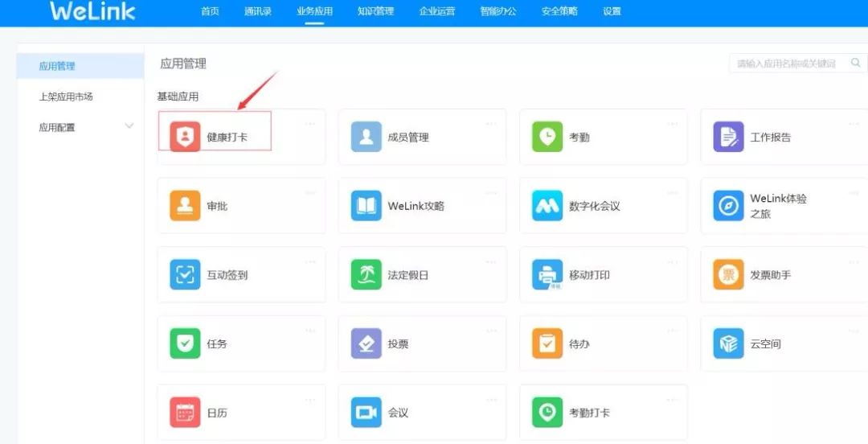Open the 考勤打卡 clock icon
This screenshot has height=444, width=868.
click(x=547, y=413)
